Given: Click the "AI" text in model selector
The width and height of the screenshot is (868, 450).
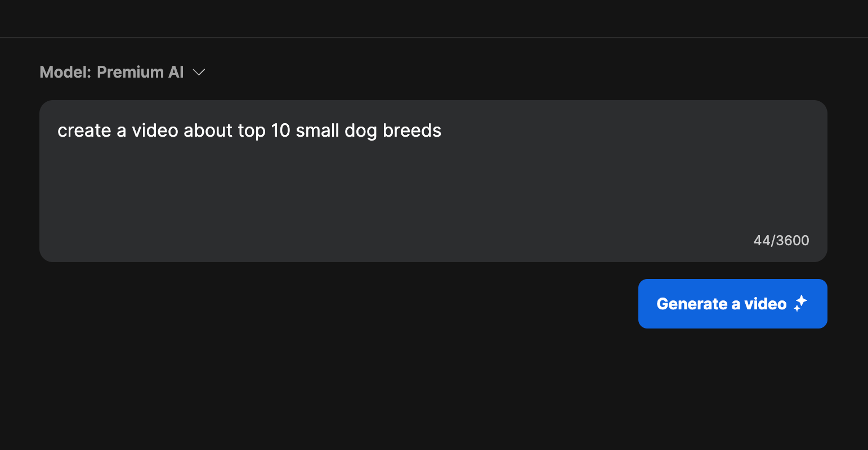Looking at the screenshot, I should coord(176,73).
